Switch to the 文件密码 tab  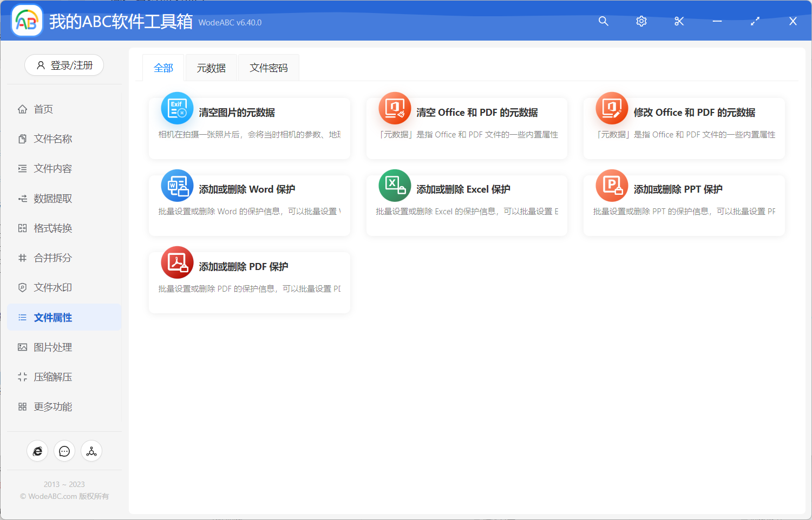click(269, 67)
